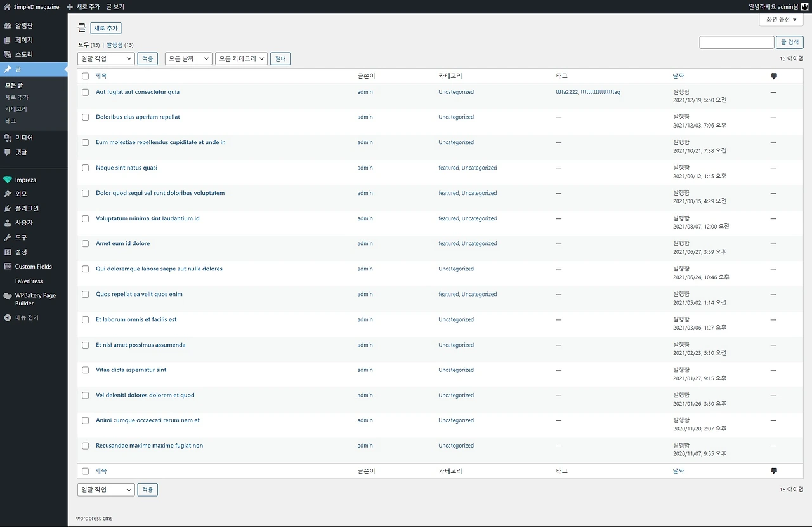Click the 알림판 dashboard icon in sidebar
The image size is (812, 527).
coord(8,25)
